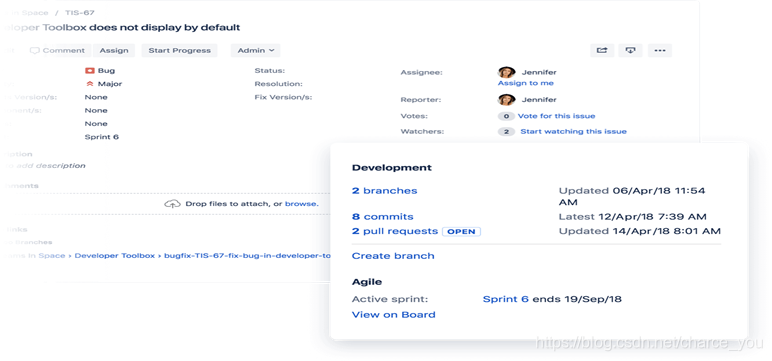Image resolution: width=772 pixels, height=361 pixels.
Task: Click the Sprint 6 field value
Action: pos(101,137)
